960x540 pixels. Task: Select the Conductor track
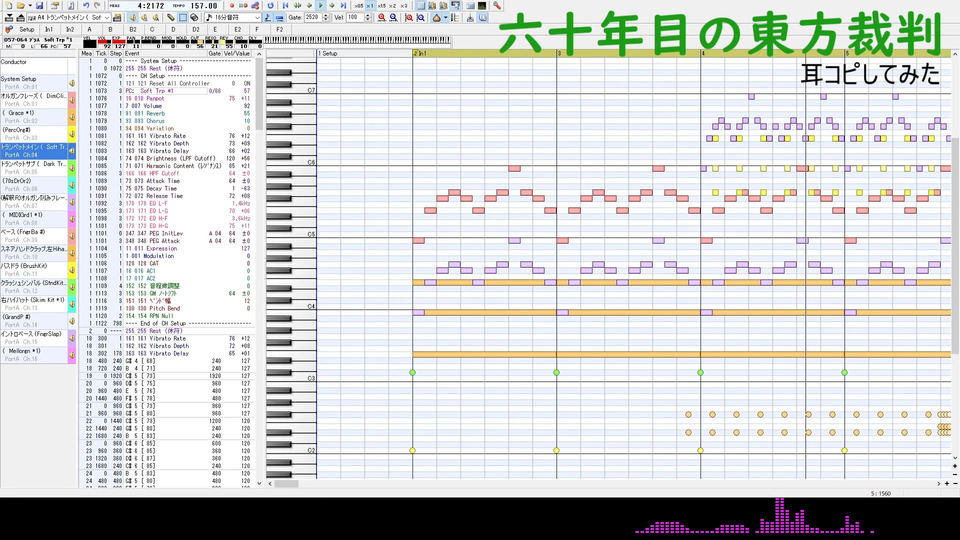point(33,66)
